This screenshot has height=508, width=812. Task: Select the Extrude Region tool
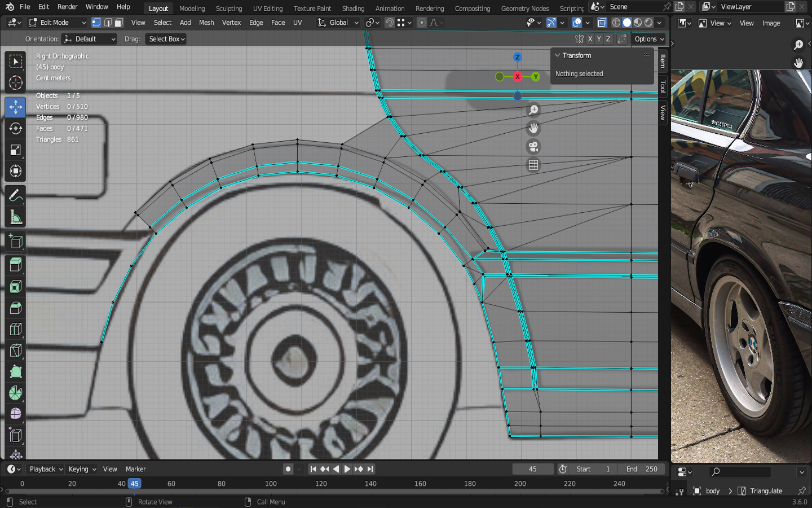pos(15,264)
